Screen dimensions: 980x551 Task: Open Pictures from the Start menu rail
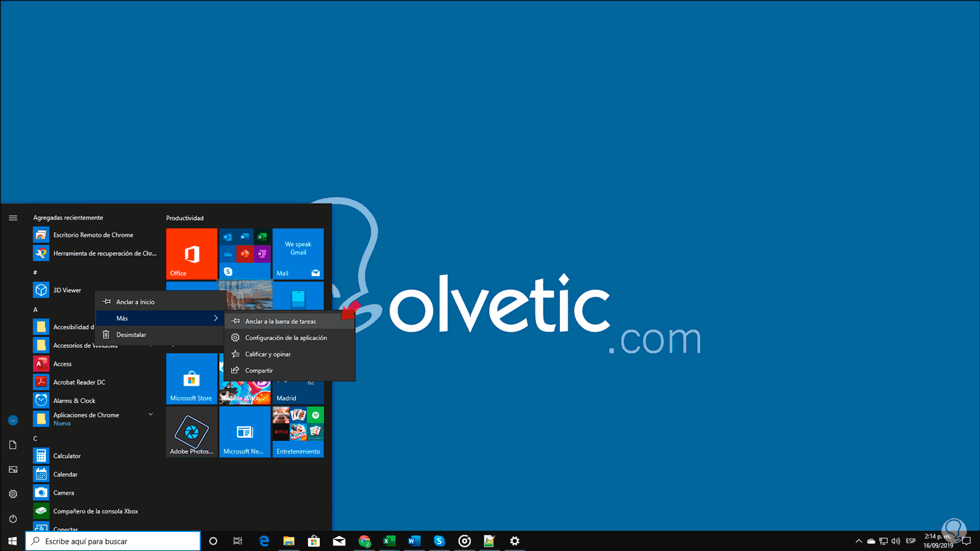pyautogui.click(x=13, y=470)
